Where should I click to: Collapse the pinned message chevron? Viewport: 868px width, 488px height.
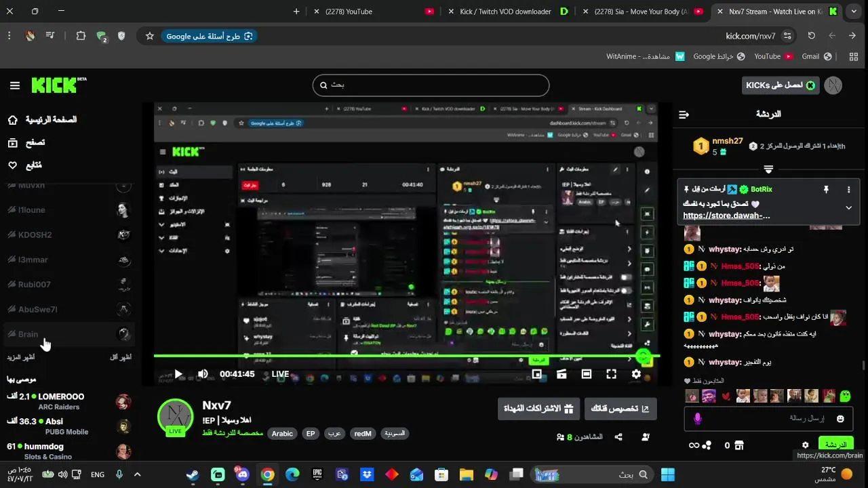pos(848,208)
